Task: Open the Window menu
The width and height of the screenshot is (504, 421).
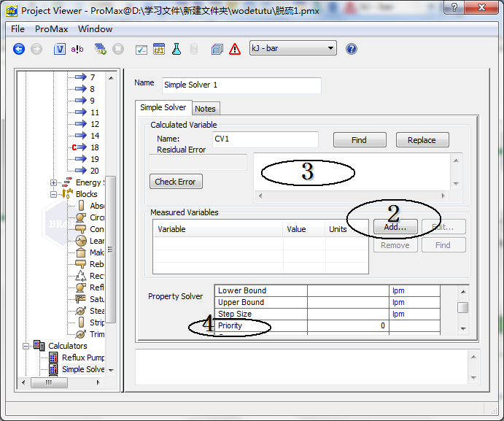Action: click(x=95, y=29)
